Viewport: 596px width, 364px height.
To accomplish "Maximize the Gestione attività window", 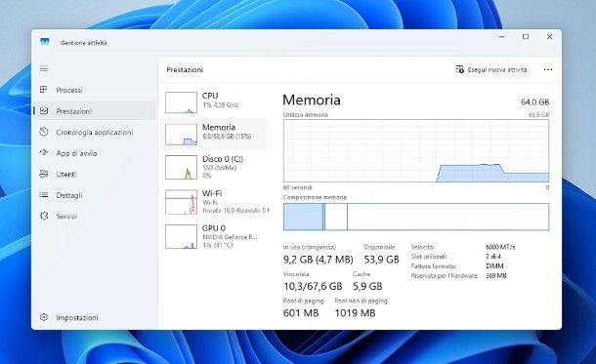I will coord(526,36).
